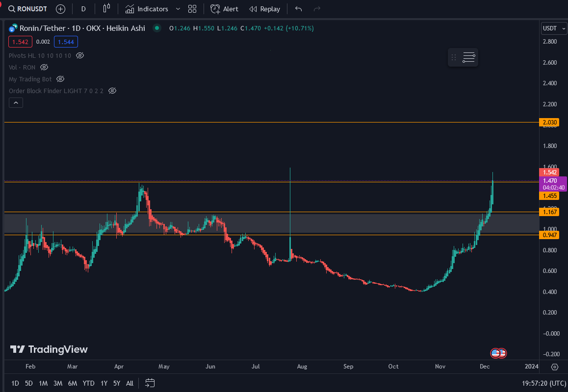Click the blue 1.544 buy price button
Viewport: 568px width, 392px height.
(x=66, y=42)
